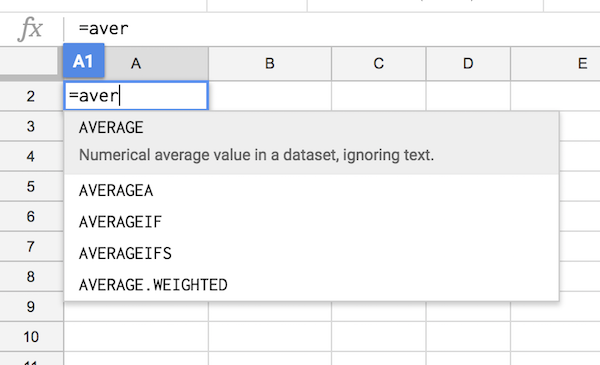This screenshot has height=365, width=600.
Task: Click the formula bar text '=aver'
Action: point(103,29)
